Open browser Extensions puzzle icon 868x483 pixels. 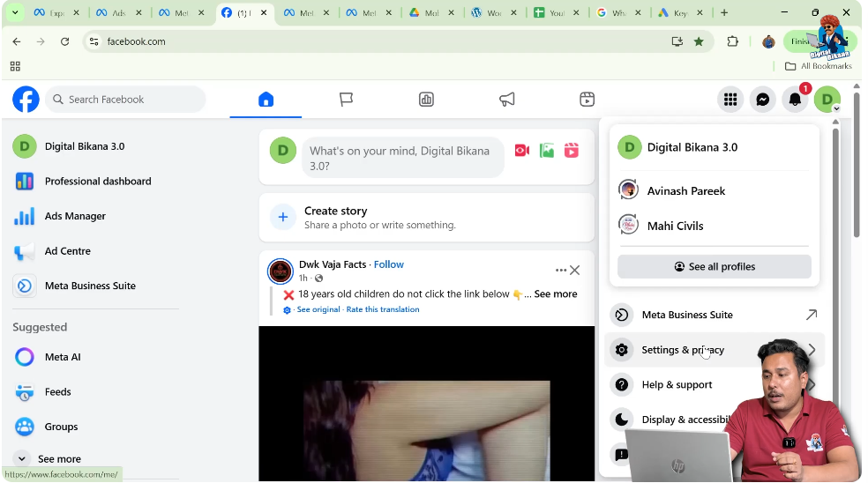pos(732,41)
